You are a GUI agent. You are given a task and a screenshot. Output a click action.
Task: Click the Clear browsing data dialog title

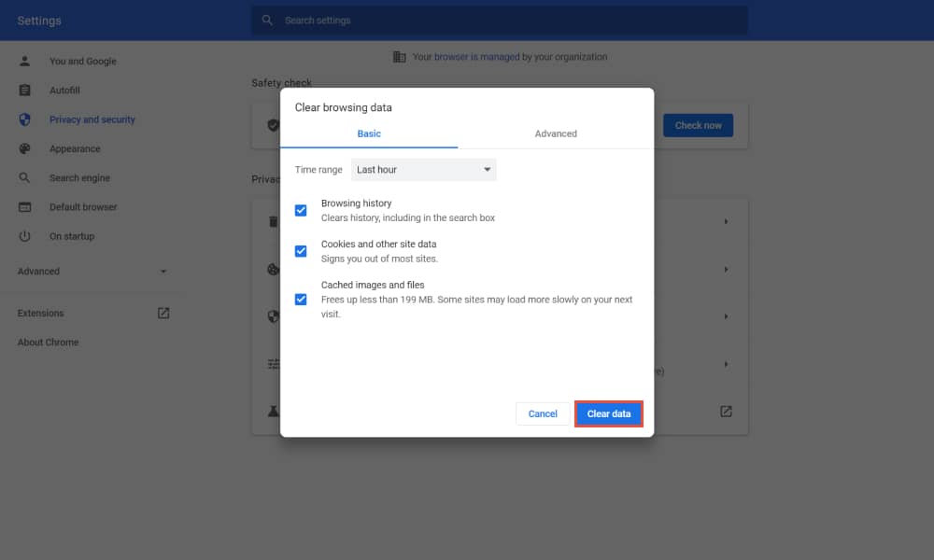tap(343, 107)
